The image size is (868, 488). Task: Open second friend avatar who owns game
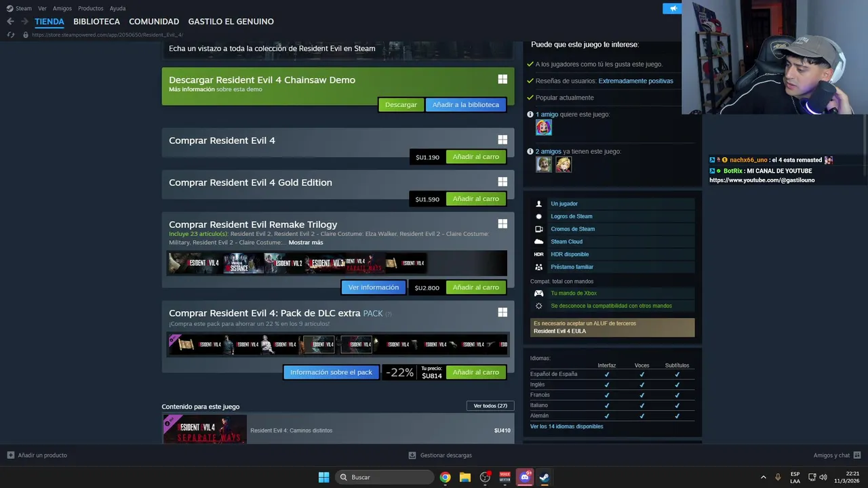(564, 164)
